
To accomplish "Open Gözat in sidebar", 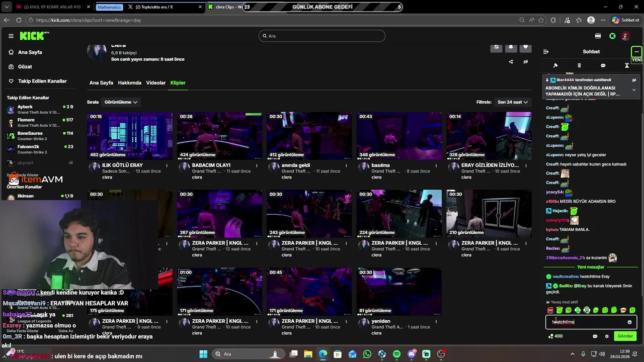I will click(25, 67).
